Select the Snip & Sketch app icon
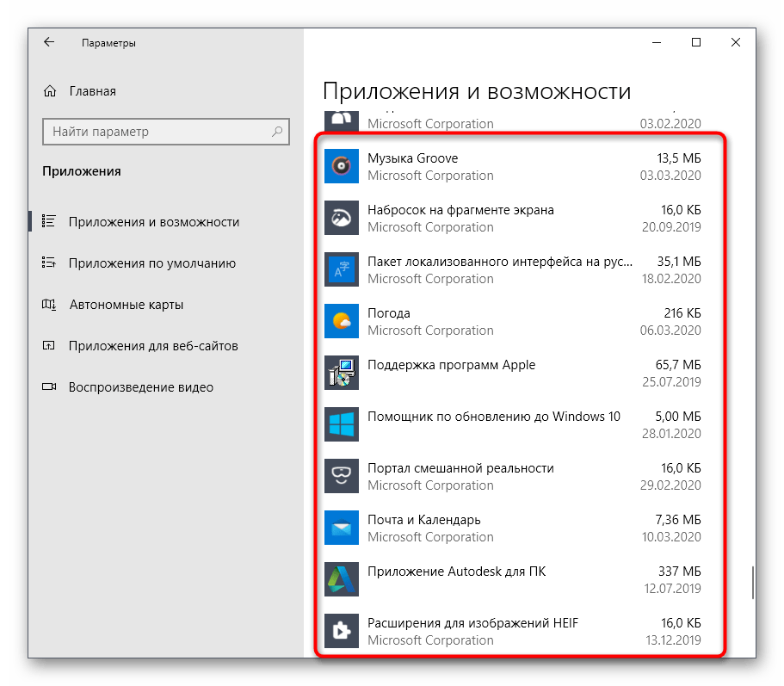Screen dimensions: 784x686 [x=341, y=218]
